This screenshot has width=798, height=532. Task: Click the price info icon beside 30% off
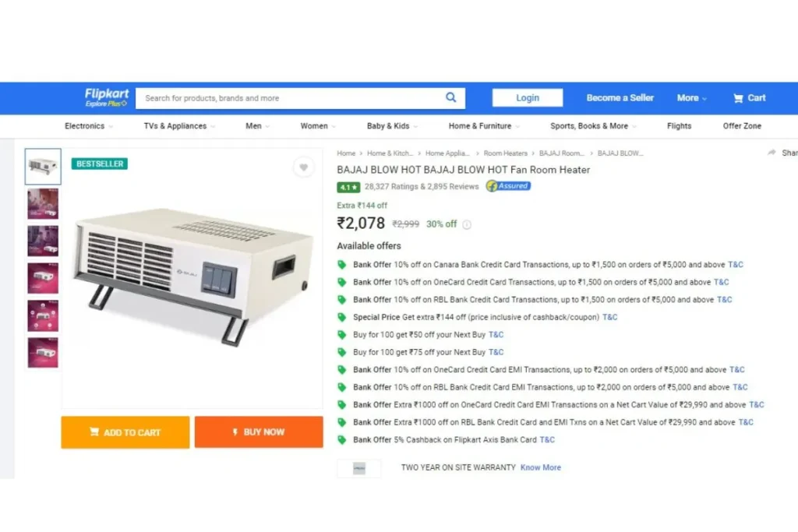point(467,224)
